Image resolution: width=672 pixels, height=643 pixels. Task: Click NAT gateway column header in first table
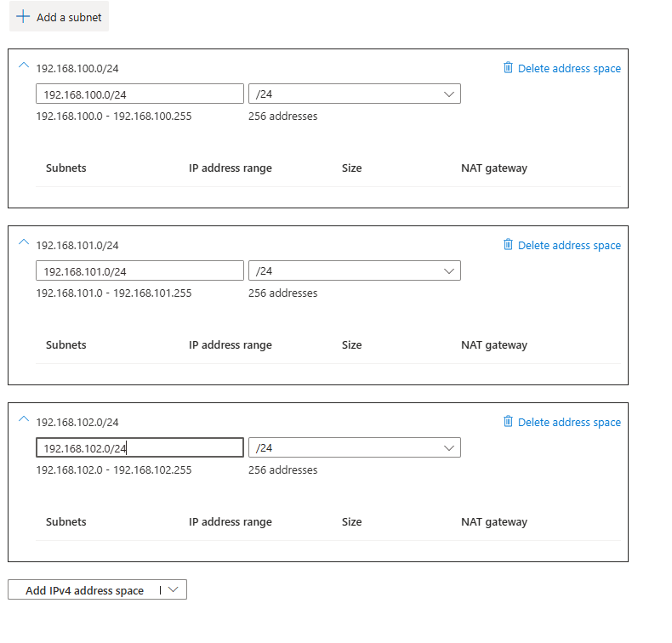click(x=494, y=168)
